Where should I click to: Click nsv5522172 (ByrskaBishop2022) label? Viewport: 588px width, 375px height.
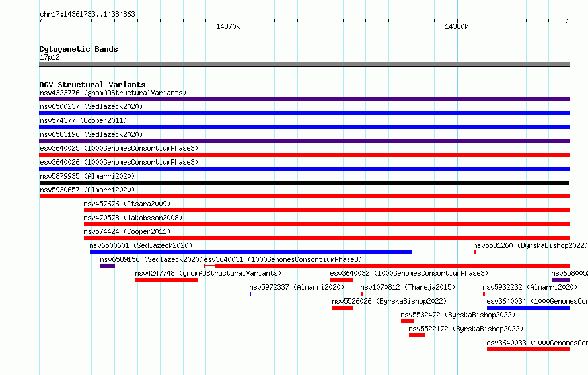pyautogui.click(x=466, y=329)
